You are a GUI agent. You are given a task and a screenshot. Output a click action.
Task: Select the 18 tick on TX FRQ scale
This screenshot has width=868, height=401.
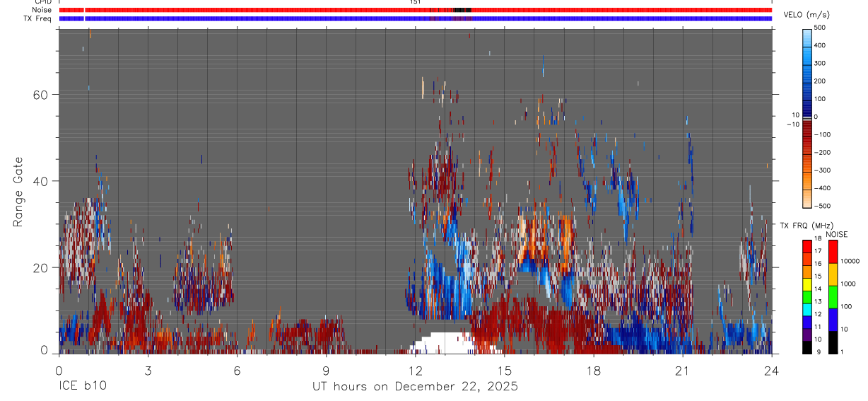(x=817, y=240)
